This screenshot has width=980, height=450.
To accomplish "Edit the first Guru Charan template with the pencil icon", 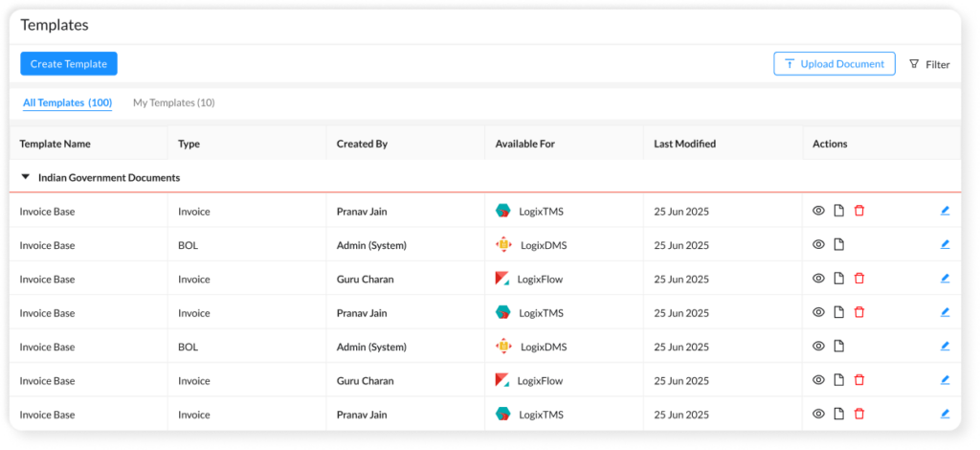I will pyautogui.click(x=945, y=279).
